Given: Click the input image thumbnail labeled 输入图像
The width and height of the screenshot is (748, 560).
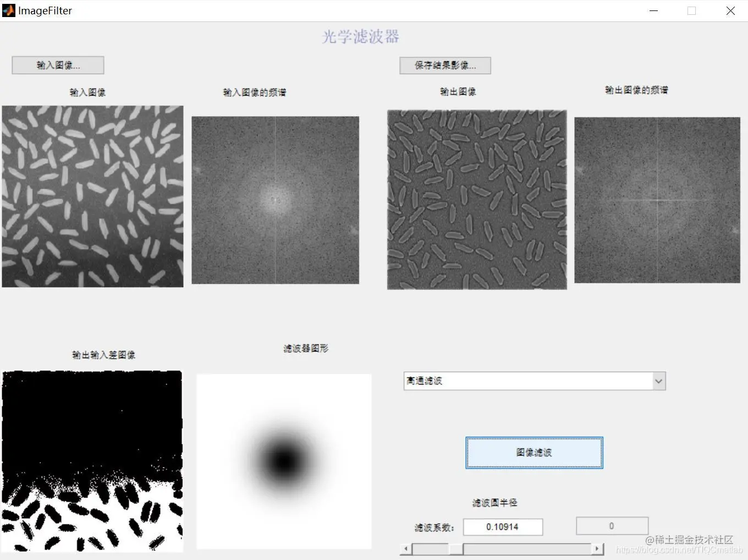Looking at the screenshot, I should coord(92,196).
